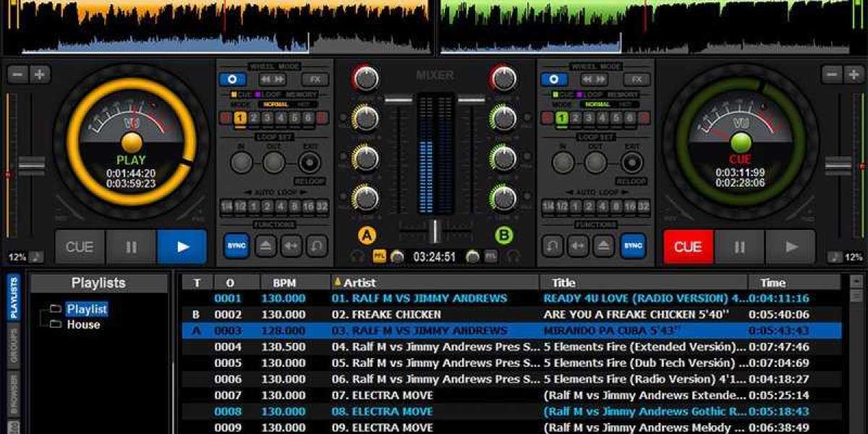Exit the loop on deck A
This screenshot has height=434, width=868.
(x=310, y=162)
